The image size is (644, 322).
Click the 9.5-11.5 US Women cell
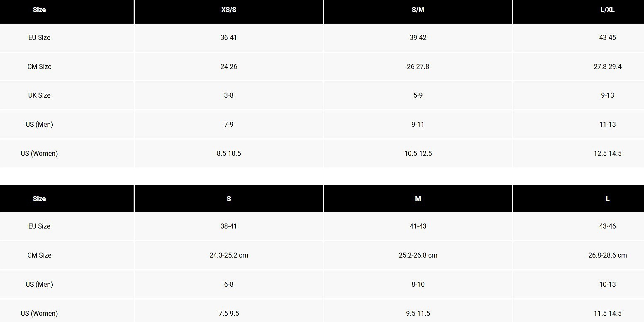tap(418, 313)
